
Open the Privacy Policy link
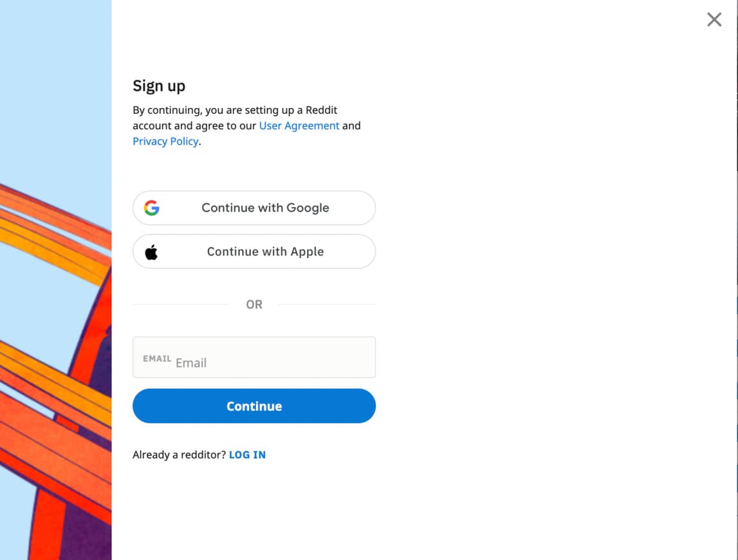[x=165, y=141]
